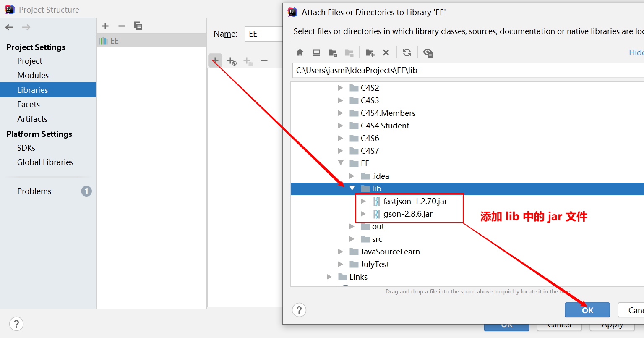Image resolution: width=644 pixels, height=338 pixels.
Task: Expand the C4S3 folder
Action: pyautogui.click(x=341, y=100)
